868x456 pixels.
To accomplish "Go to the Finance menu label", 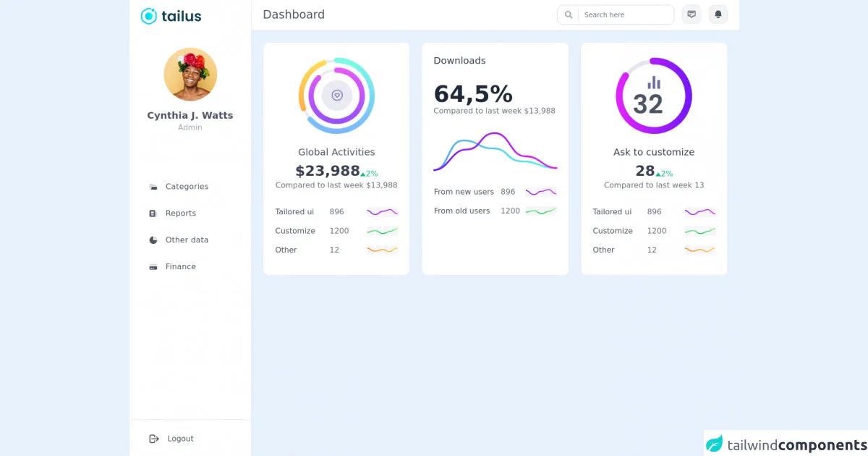I will [x=181, y=267].
